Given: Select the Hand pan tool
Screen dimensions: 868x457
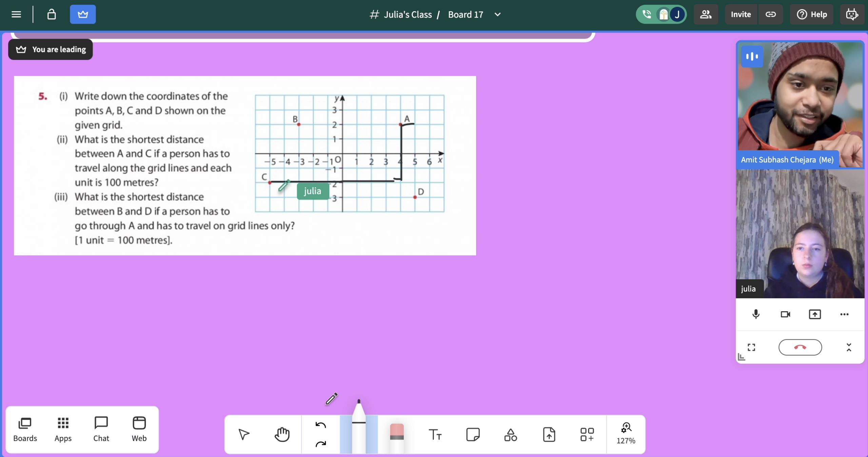Looking at the screenshot, I should coord(282,434).
